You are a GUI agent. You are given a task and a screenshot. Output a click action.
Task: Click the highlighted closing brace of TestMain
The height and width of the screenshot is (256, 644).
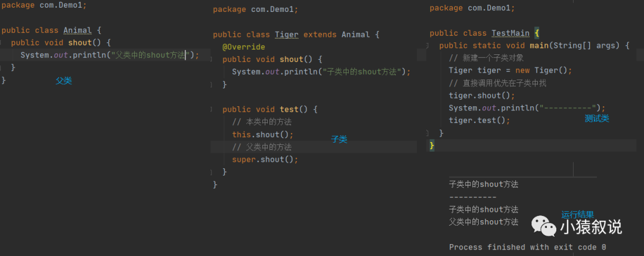click(x=432, y=146)
